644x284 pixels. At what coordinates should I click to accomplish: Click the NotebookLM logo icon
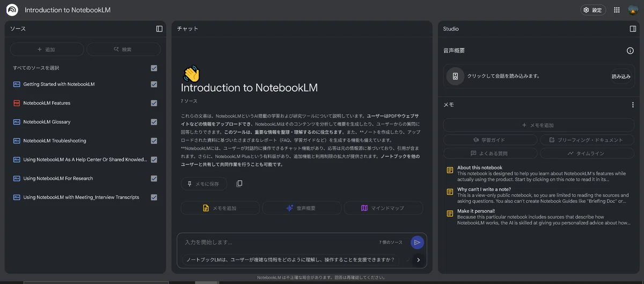12,10
